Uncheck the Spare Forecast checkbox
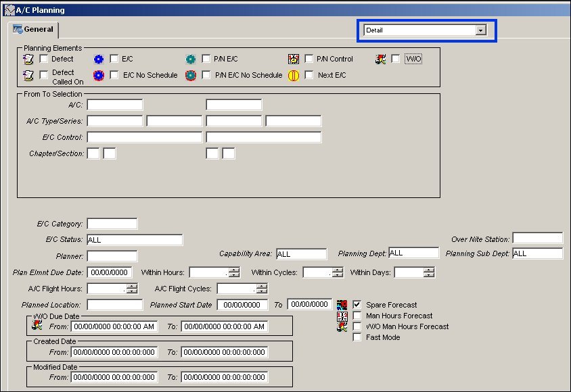571x392 pixels. [357, 304]
